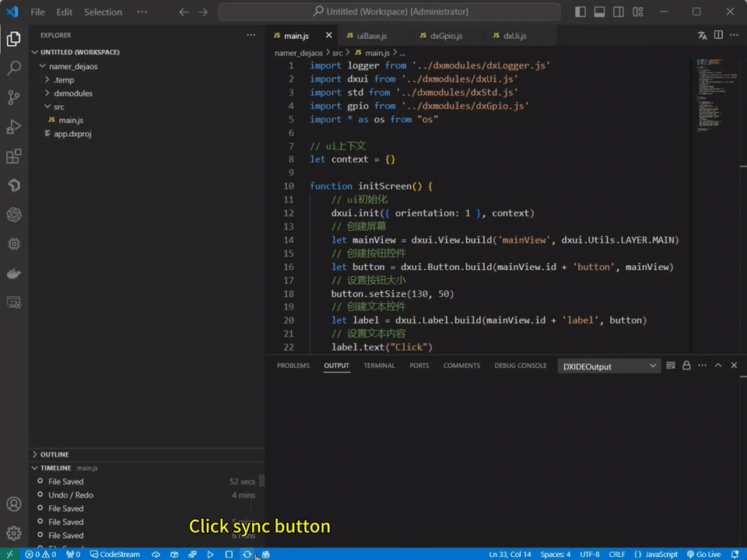This screenshot has height=560, width=747.
Task: Open main.js in the explorer tree
Action: tap(71, 120)
